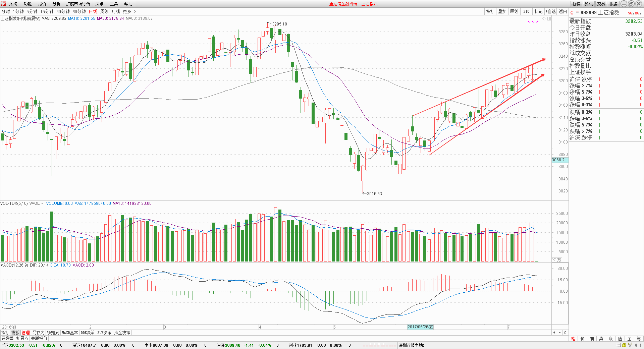The height and width of the screenshot is (349, 644).
Task: Expand the 更多 periods dropdown
Action: pos(129,11)
